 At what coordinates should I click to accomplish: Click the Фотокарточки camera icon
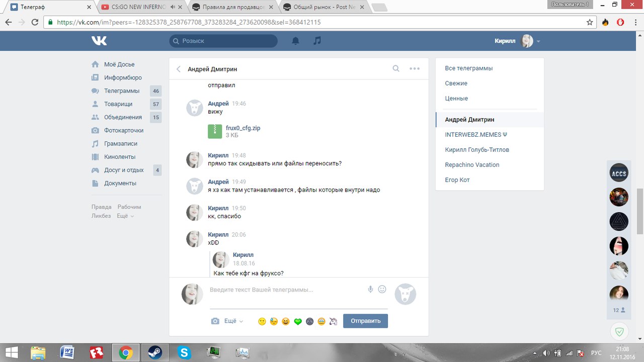(x=95, y=130)
